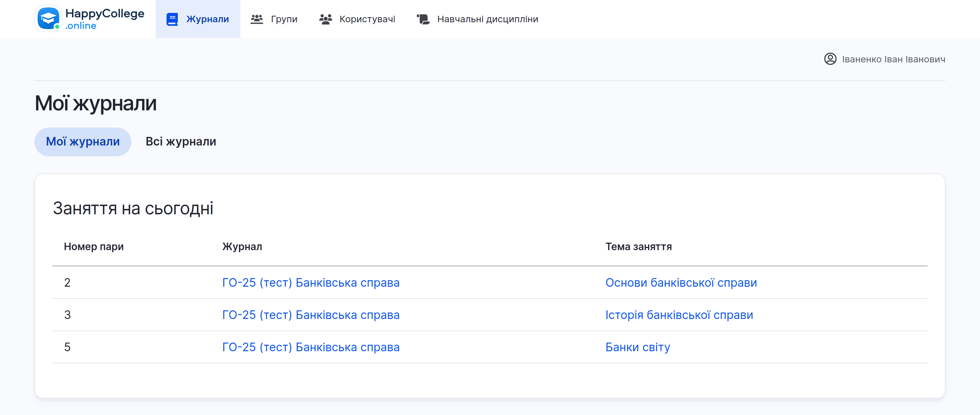The height and width of the screenshot is (415, 980).
Task: Open the Групи menu item
Action: [284, 19]
